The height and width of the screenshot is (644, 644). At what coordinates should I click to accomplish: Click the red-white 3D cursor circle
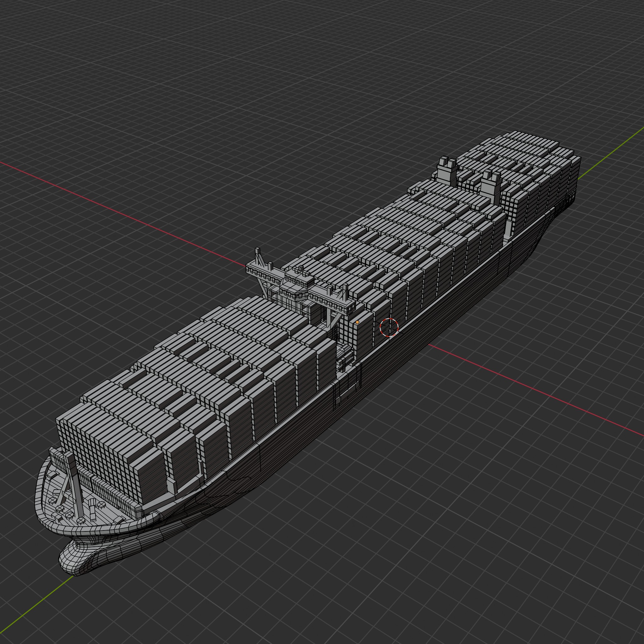pyautogui.click(x=389, y=327)
